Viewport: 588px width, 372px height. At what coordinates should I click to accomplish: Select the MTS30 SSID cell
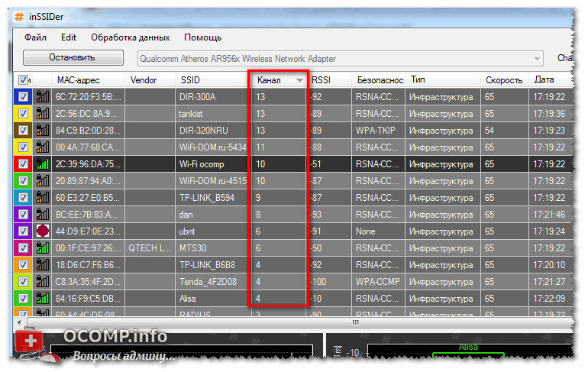(x=213, y=248)
